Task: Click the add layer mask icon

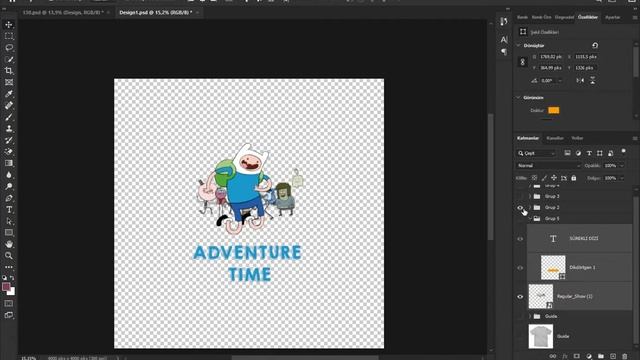Action: [577, 356]
